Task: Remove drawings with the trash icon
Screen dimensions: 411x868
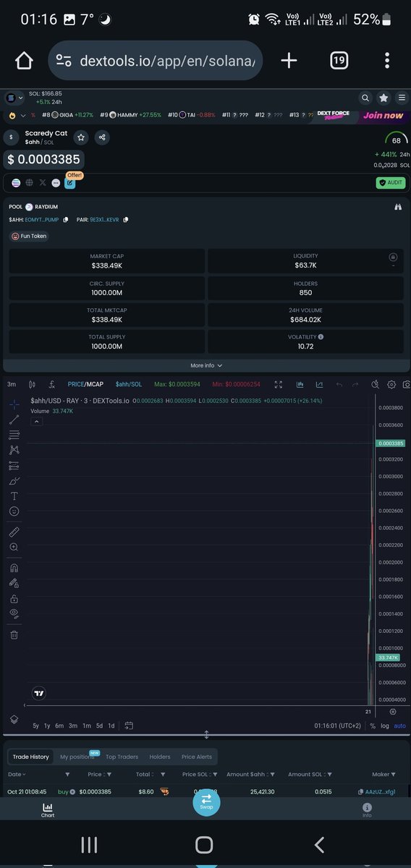Action: [14, 634]
